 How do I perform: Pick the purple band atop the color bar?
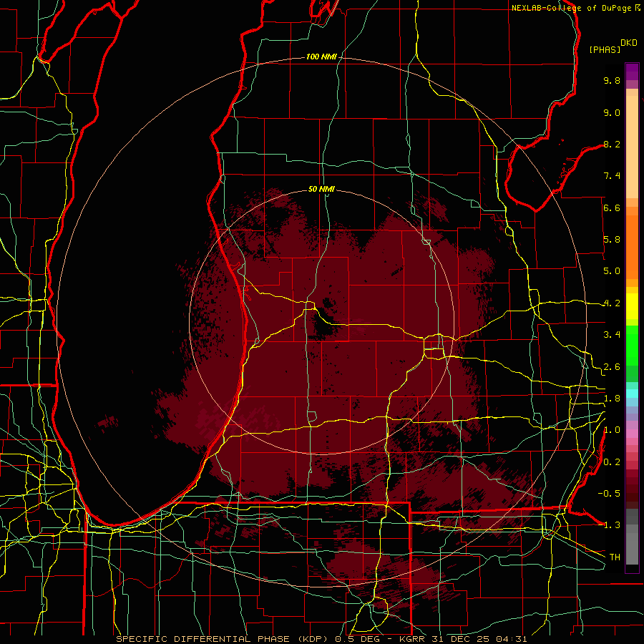pyautogui.click(x=632, y=72)
